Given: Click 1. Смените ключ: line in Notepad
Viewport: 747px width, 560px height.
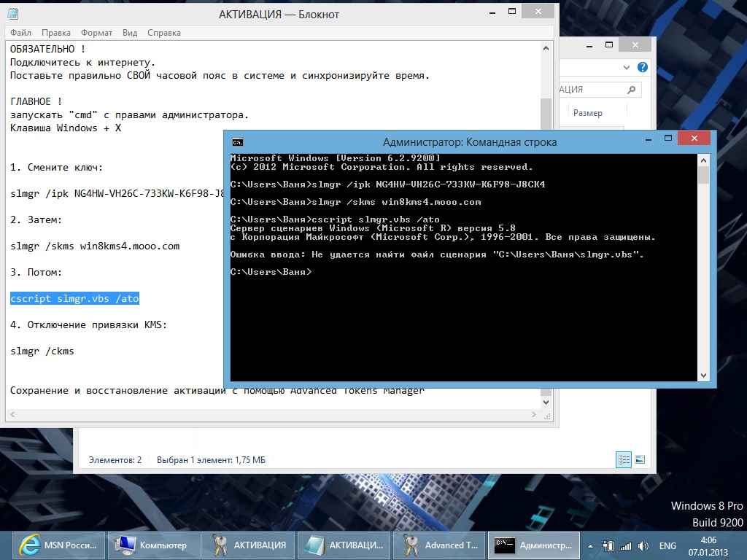Looking at the screenshot, I should [x=57, y=168].
